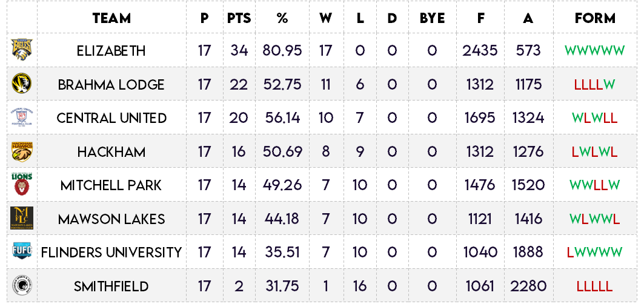The width and height of the screenshot is (644, 304).
Task: Sort by the % column header
Action: 282,18
